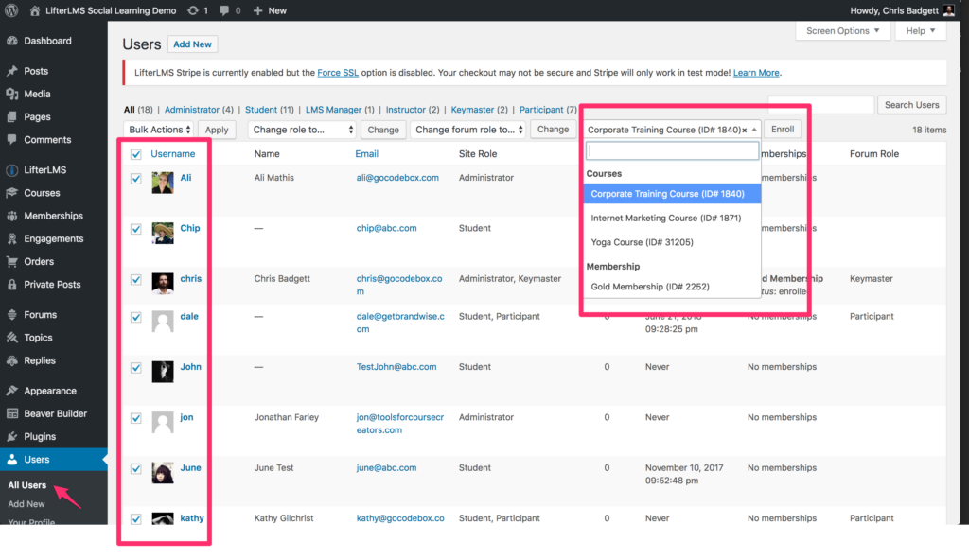969x560 pixels.
Task: Click the WordPress logo icon
Action: click(11, 10)
